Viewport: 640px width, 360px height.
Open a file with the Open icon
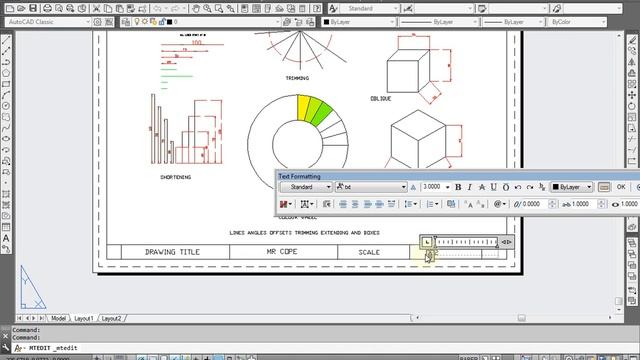click(x=21, y=8)
